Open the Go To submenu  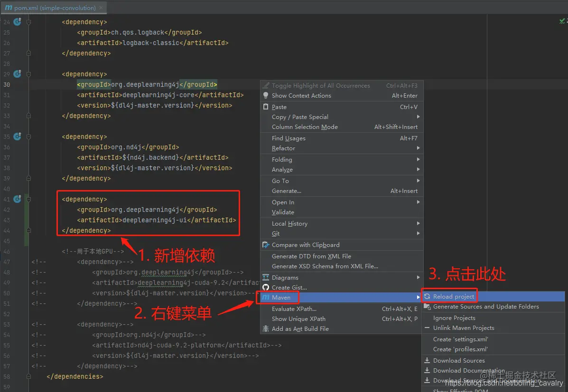[x=342, y=181]
